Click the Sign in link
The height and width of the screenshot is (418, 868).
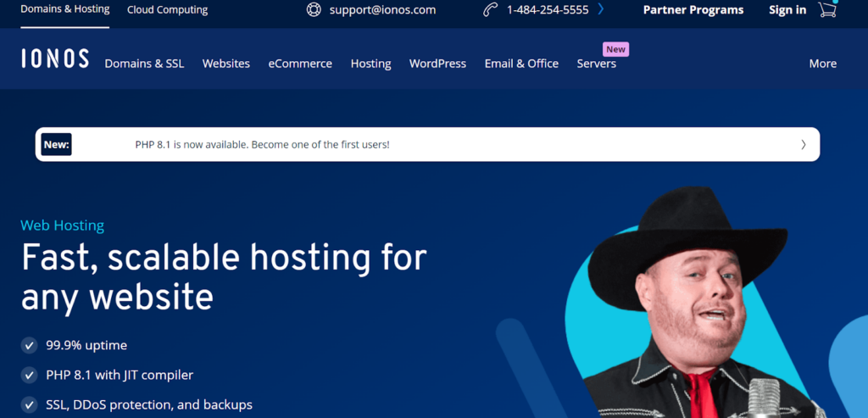pyautogui.click(x=787, y=10)
